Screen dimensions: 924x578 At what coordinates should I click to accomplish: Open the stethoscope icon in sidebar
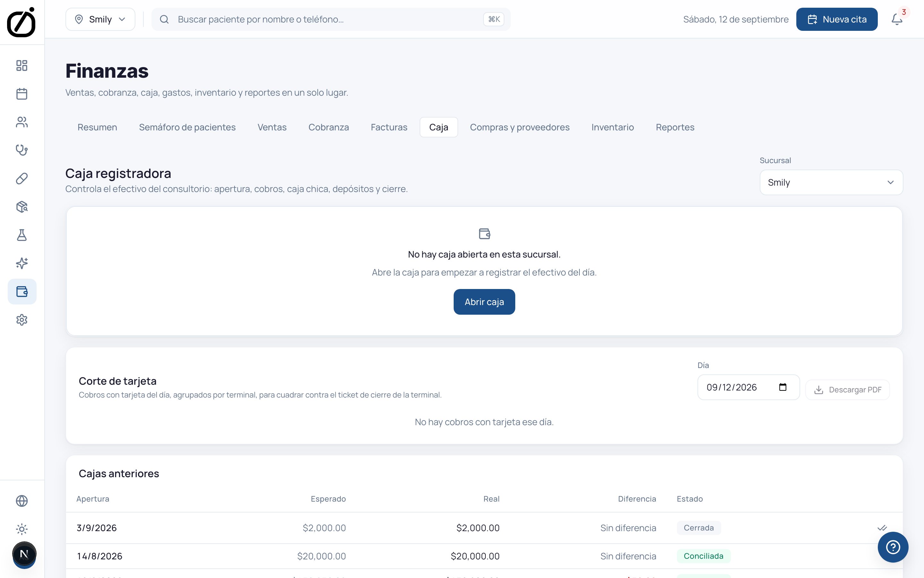(x=22, y=150)
